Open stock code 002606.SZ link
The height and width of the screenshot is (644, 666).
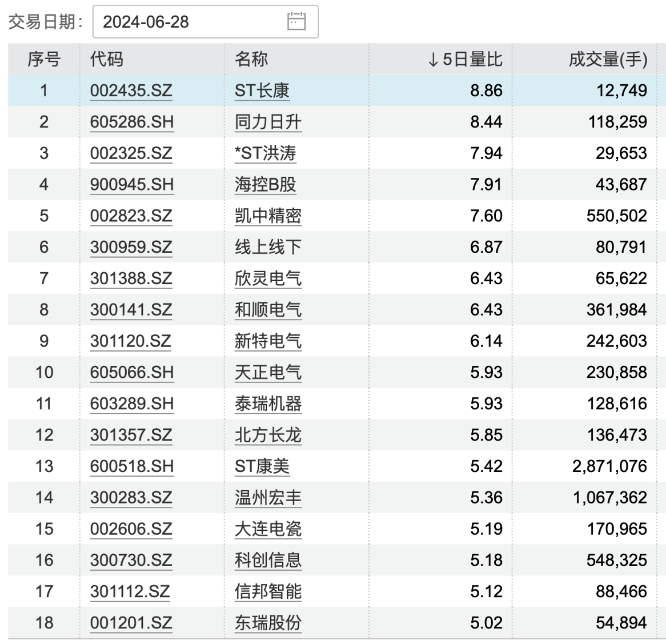[x=131, y=529]
